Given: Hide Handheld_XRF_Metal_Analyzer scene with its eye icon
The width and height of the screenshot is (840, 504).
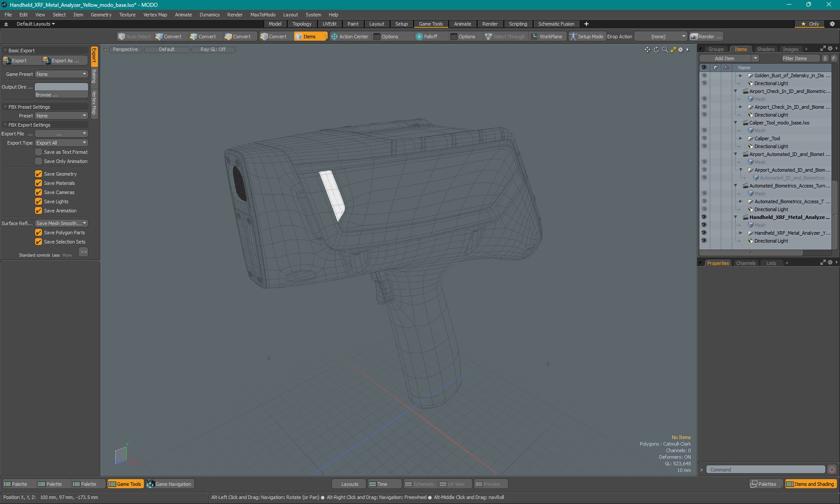Looking at the screenshot, I should pos(704,217).
